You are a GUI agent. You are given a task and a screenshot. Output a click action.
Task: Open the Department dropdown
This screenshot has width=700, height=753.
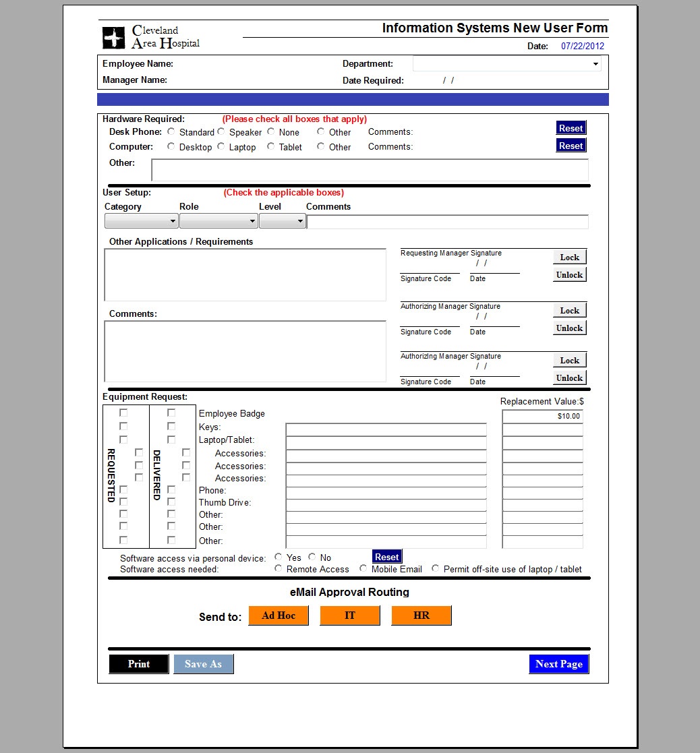[x=507, y=64]
